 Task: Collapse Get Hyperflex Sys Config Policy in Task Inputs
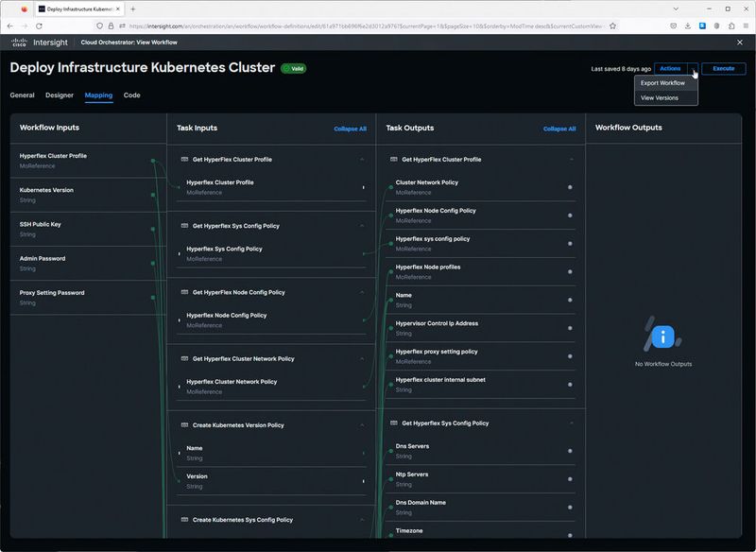362,226
